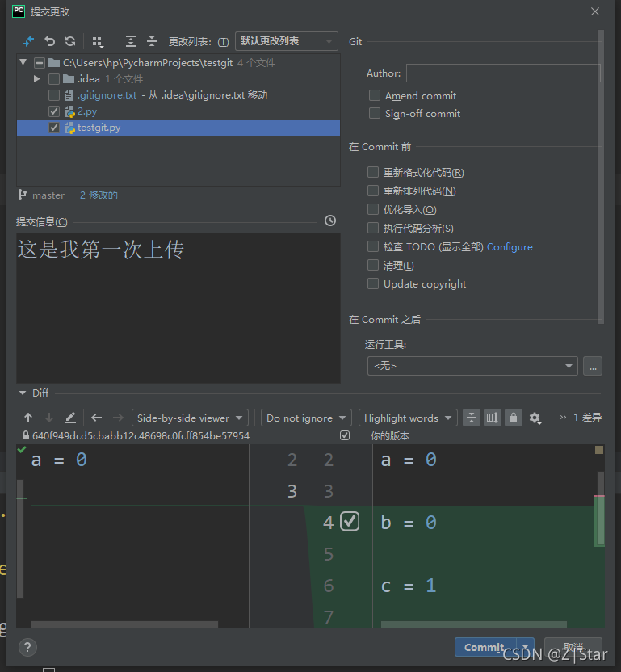Viewport: 621px width, 672px height.
Task: Open Highlight words dropdown
Action: 408,418
